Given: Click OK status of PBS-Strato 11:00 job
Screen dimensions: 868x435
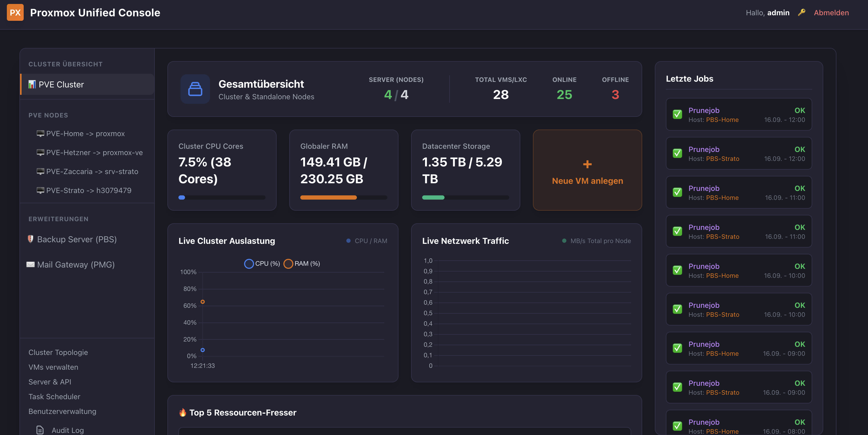Looking at the screenshot, I should coord(800,227).
